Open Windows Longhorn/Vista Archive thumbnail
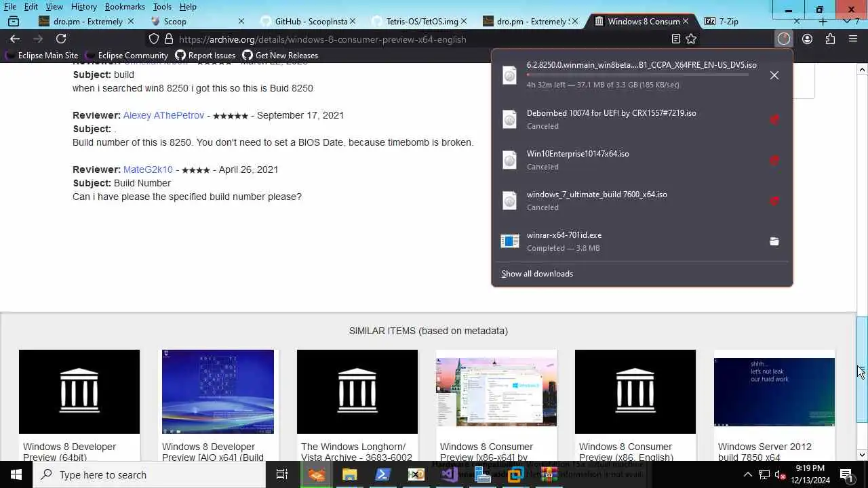 pyautogui.click(x=357, y=392)
